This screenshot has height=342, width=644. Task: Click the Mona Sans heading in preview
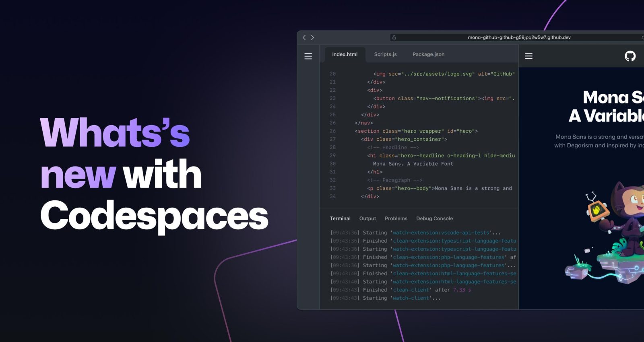click(x=606, y=107)
